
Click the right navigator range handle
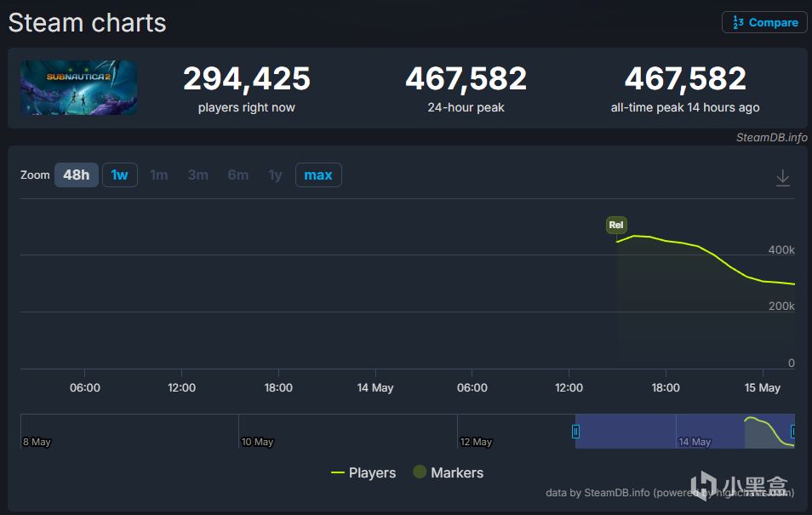792,431
